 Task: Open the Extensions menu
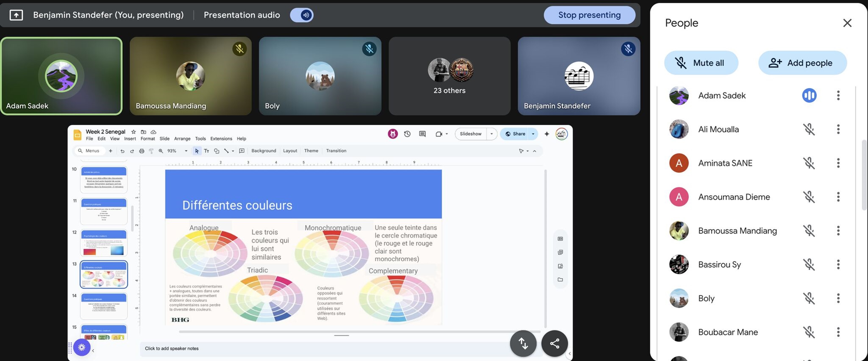click(221, 138)
